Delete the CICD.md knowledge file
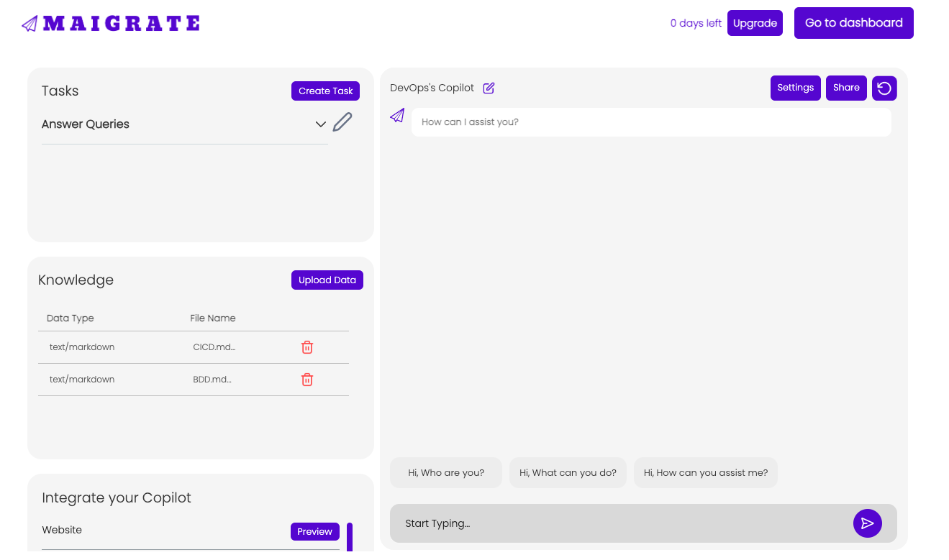The height and width of the screenshot is (560, 949). coord(307,347)
